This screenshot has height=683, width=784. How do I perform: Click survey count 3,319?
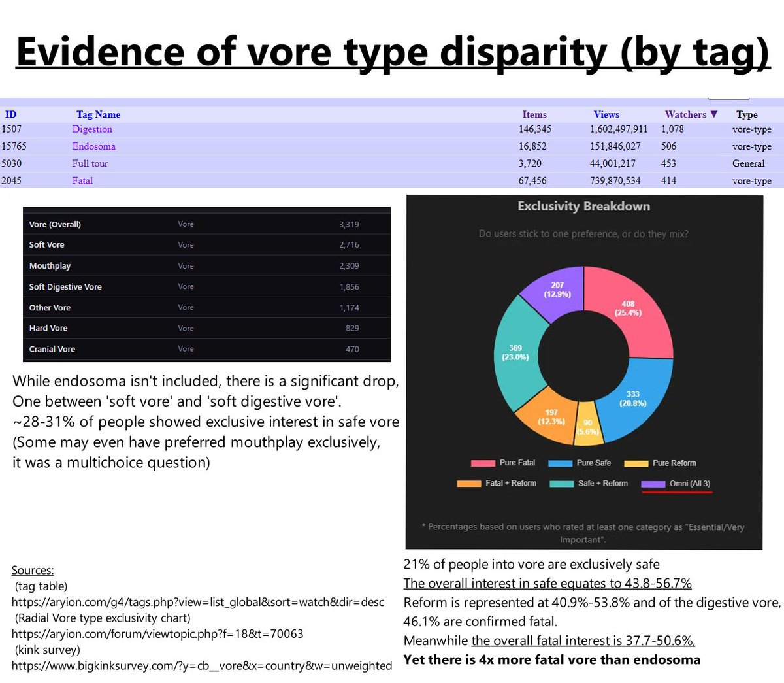pyautogui.click(x=349, y=224)
